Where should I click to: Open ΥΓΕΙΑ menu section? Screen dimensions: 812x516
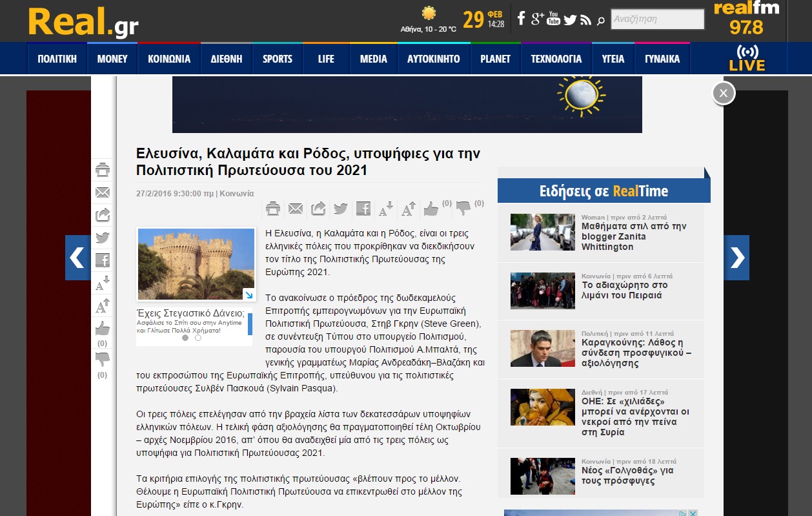click(613, 59)
